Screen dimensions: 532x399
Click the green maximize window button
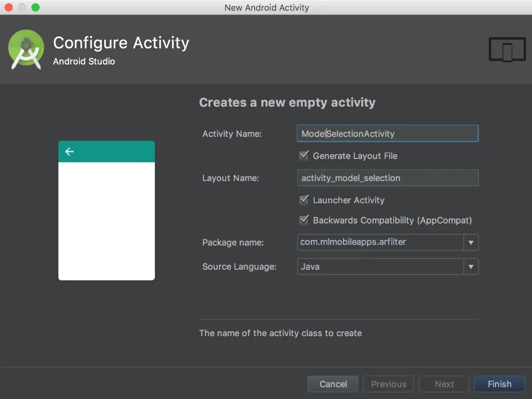click(35, 8)
